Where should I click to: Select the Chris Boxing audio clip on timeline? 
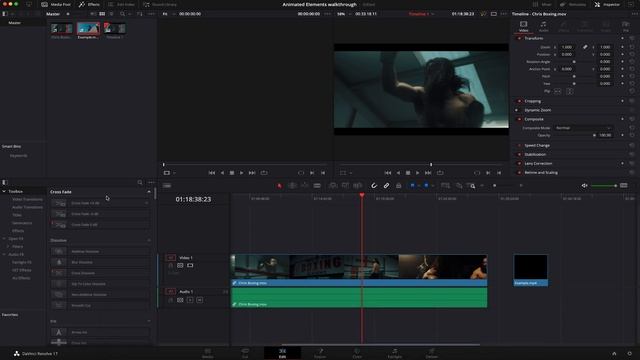359,298
